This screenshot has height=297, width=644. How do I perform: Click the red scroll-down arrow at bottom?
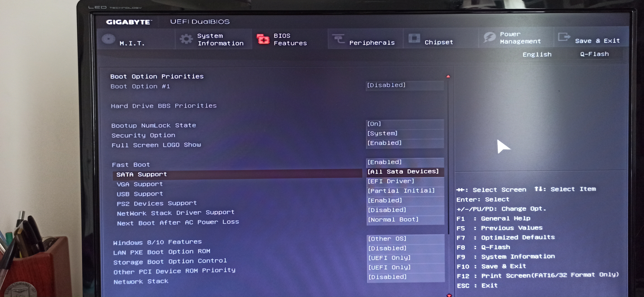pyautogui.click(x=449, y=295)
